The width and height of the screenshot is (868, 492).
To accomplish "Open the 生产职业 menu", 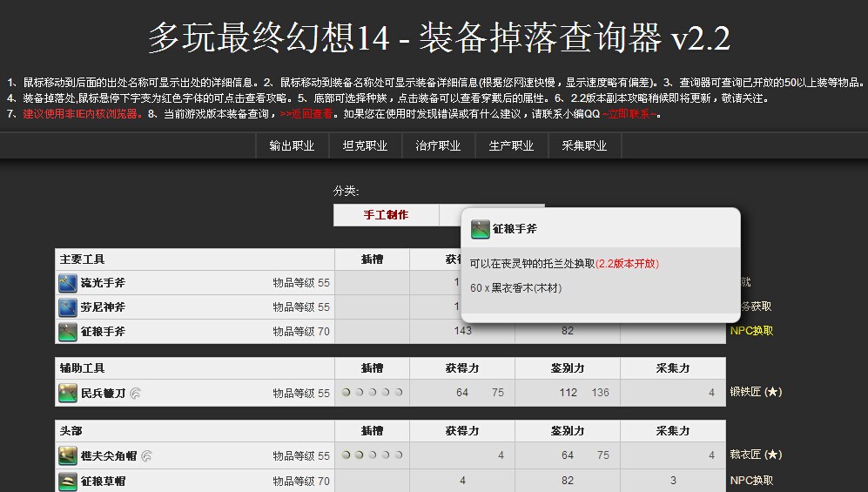I will point(511,145).
